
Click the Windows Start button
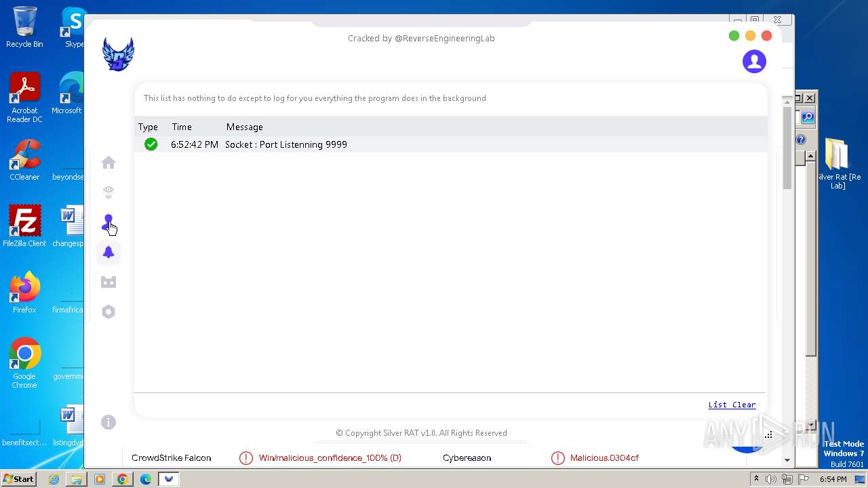(18, 479)
